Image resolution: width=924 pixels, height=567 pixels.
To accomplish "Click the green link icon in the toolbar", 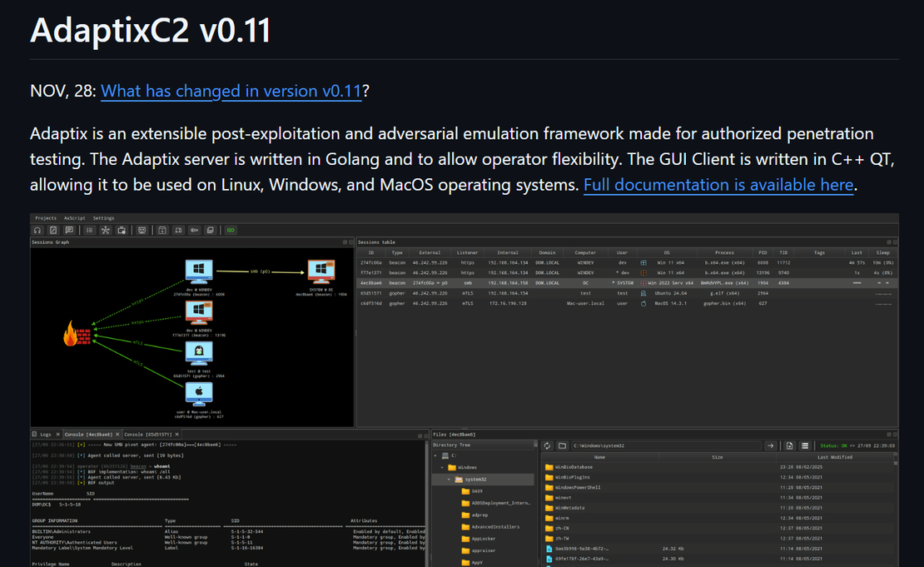I will 231,230.
